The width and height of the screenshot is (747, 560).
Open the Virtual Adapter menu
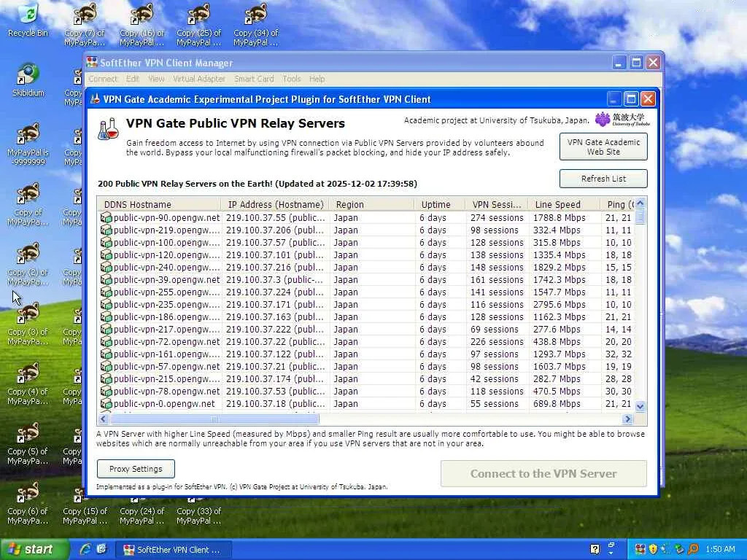point(198,79)
